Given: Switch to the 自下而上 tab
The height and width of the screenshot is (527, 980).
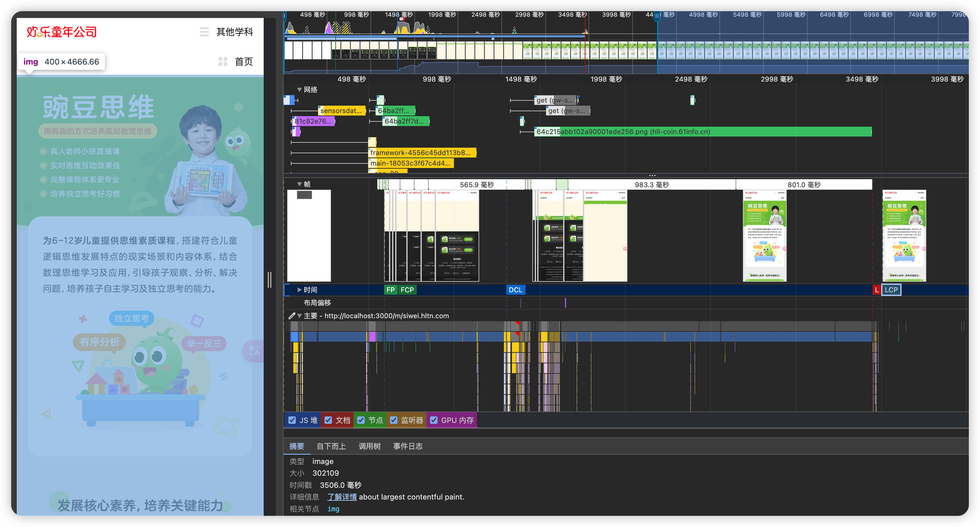Looking at the screenshot, I should coord(331,446).
